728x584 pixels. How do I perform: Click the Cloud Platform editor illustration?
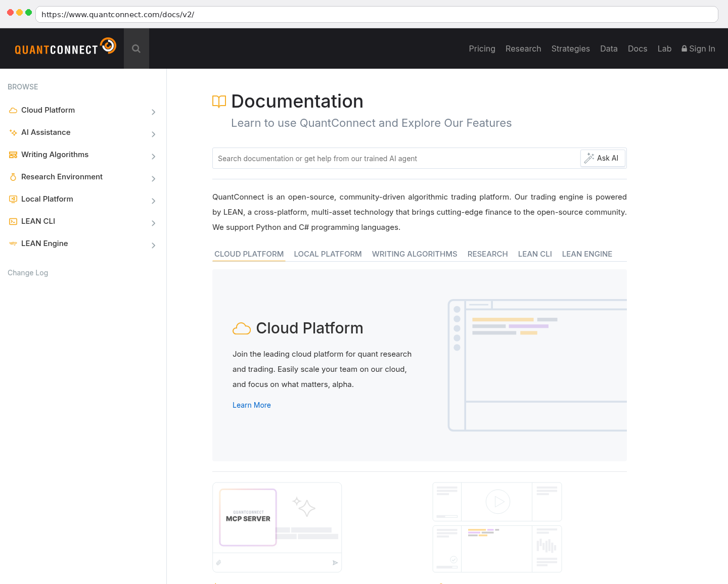(537, 365)
